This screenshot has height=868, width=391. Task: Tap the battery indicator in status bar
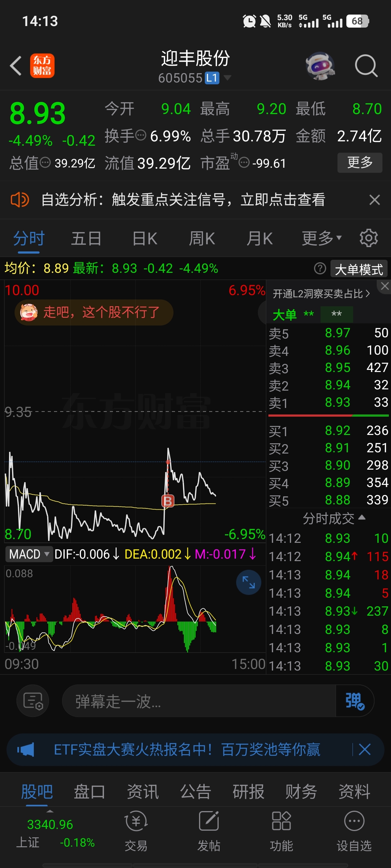tap(357, 21)
